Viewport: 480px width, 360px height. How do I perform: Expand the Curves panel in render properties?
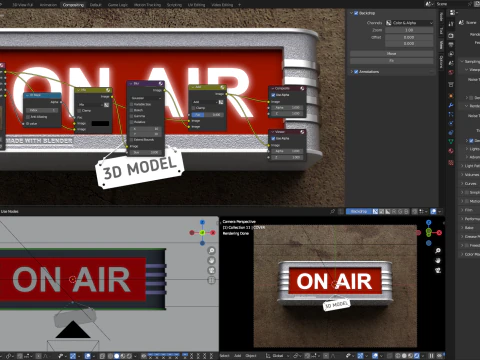pyautogui.click(x=462, y=184)
